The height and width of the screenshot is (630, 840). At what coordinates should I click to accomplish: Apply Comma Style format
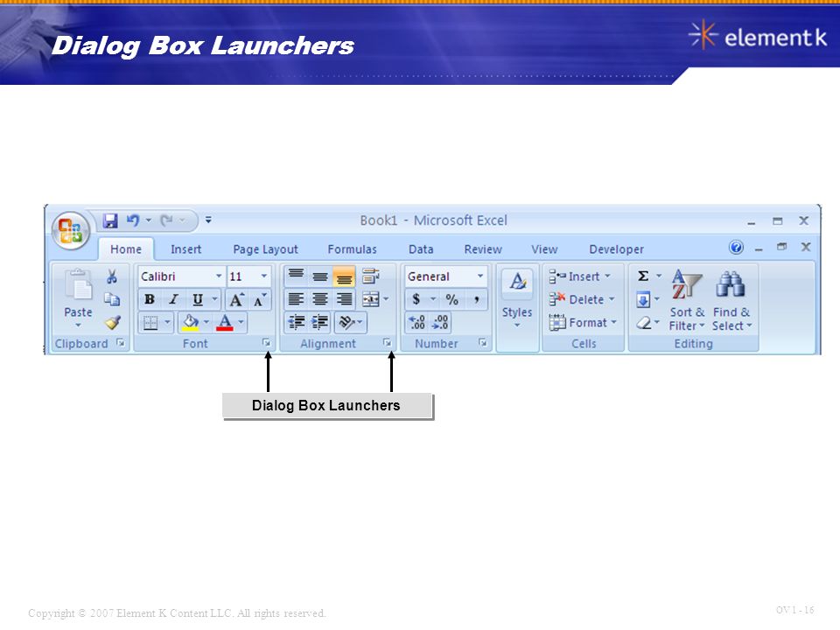point(476,299)
